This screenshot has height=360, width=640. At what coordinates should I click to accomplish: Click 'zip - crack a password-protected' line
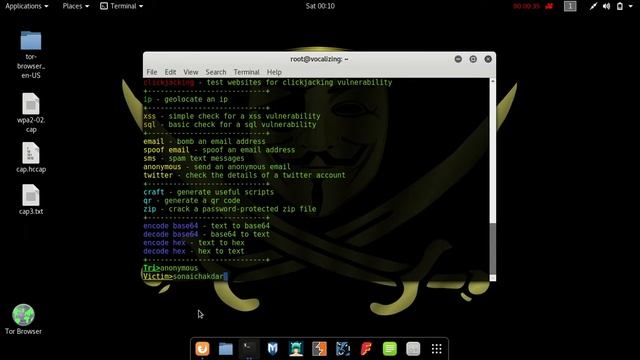tap(230, 209)
